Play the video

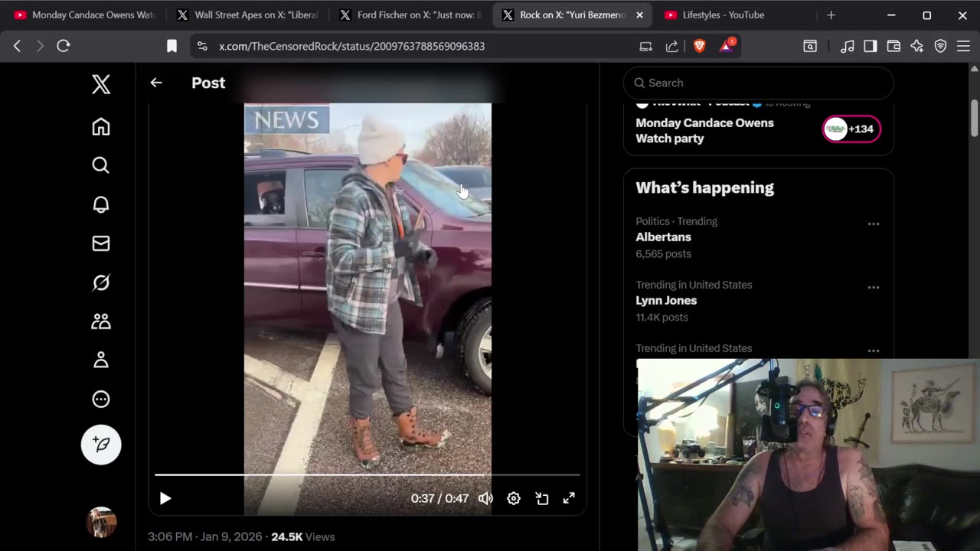point(165,498)
